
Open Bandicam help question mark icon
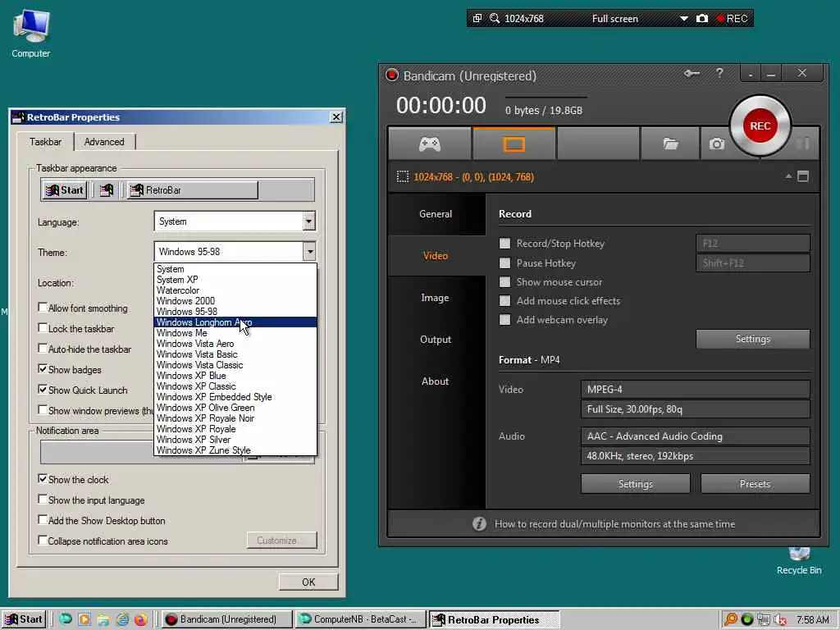click(x=719, y=72)
